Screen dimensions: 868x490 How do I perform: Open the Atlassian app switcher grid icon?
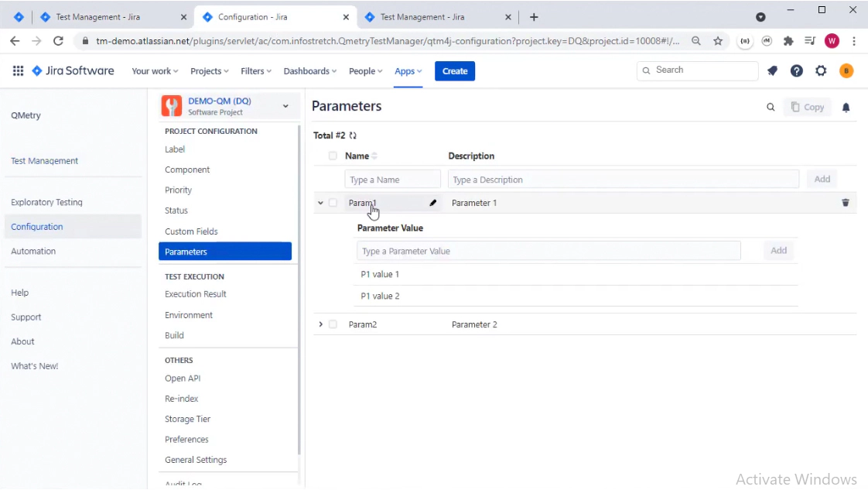tap(17, 70)
